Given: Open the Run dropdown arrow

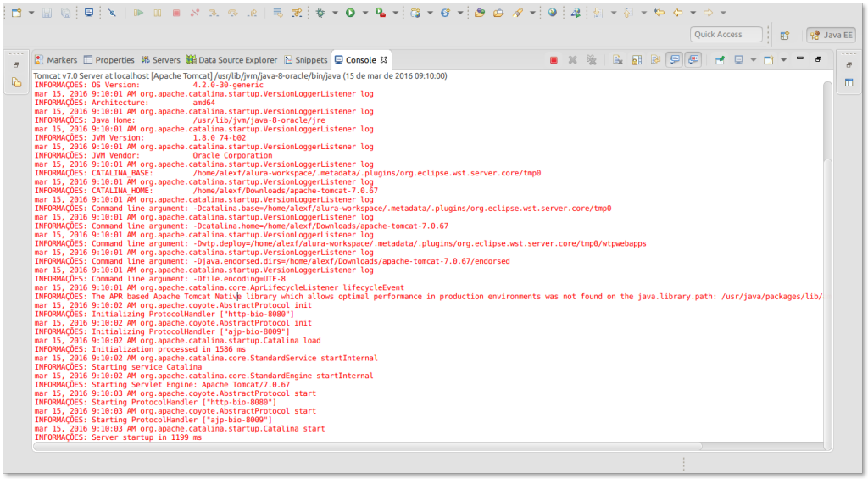Looking at the screenshot, I should click(x=364, y=12).
